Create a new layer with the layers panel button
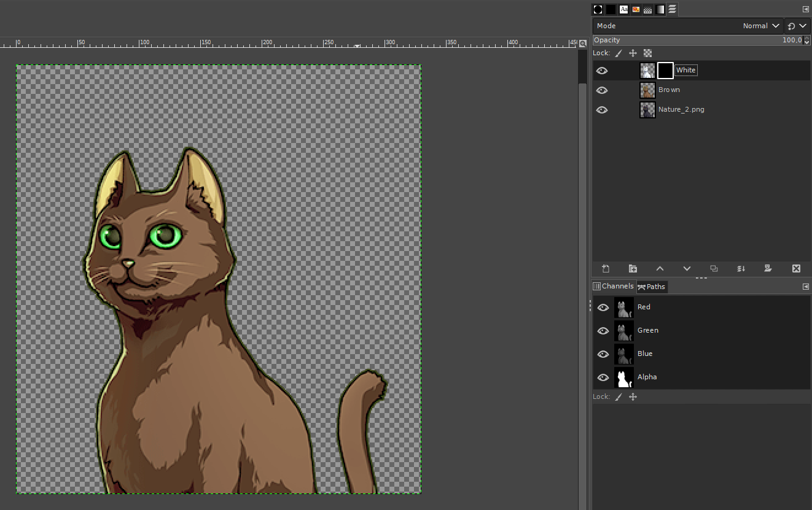 click(x=606, y=269)
